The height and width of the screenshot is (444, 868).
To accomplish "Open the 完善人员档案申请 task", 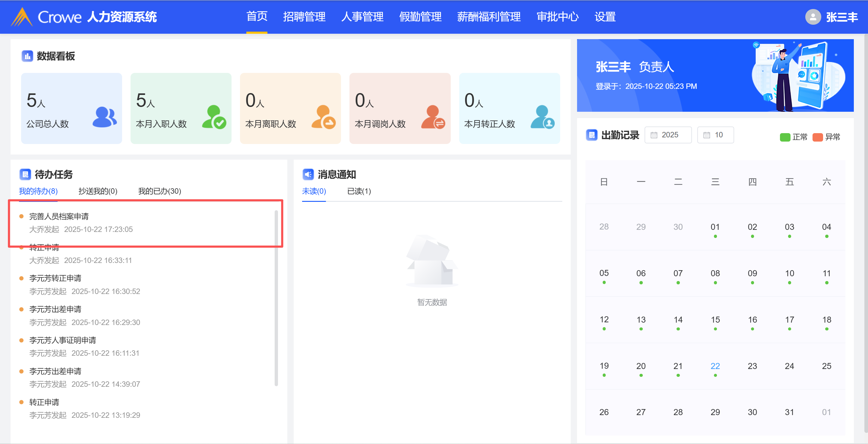I will tap(59, 217).
